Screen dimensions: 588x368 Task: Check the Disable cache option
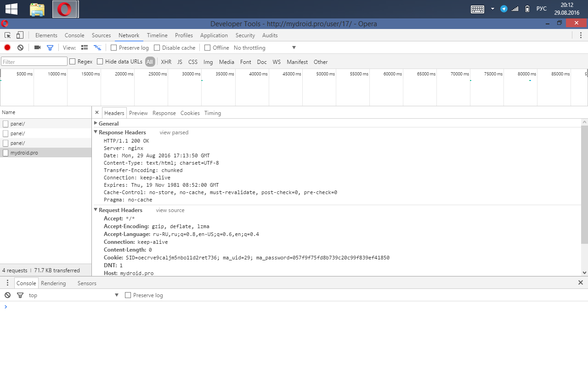tap(157, 48)
